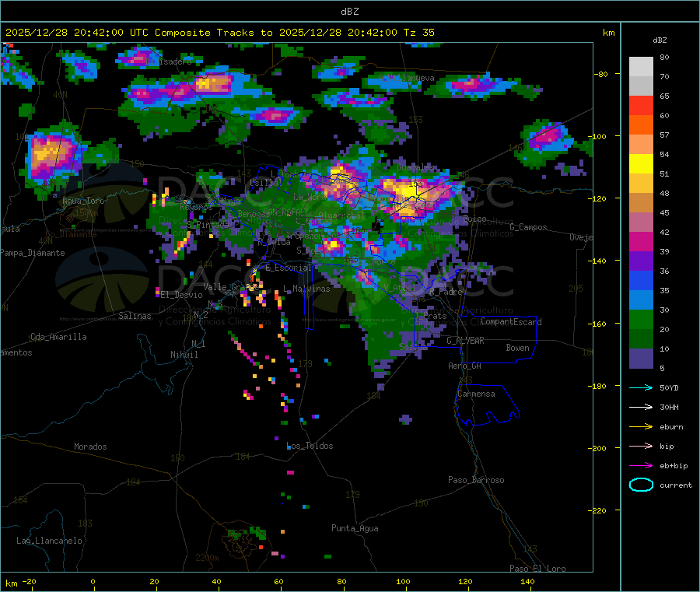Click the light blue 30-35 dBZ swatch
Viewport: 700px width, 592px height.
pyautogui.click(x=641, y=300)
